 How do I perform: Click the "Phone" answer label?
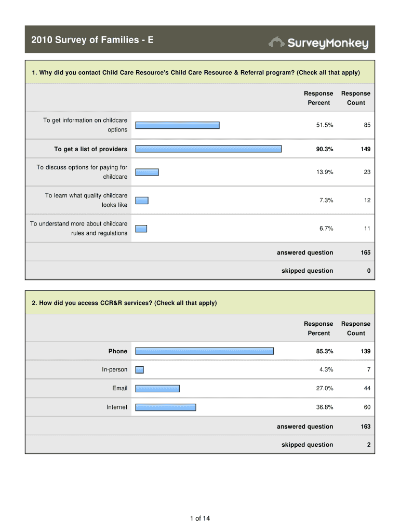118,351
